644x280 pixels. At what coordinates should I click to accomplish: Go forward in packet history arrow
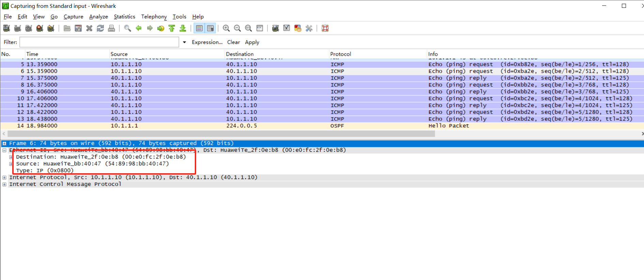150,28
